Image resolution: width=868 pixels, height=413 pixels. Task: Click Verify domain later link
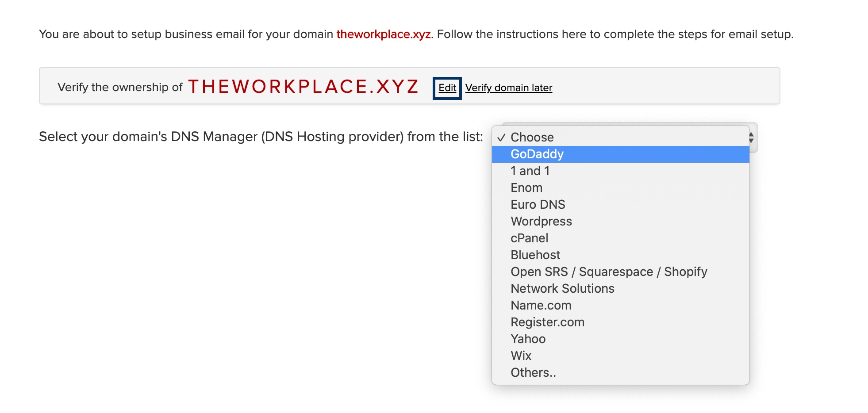[508, 88]
